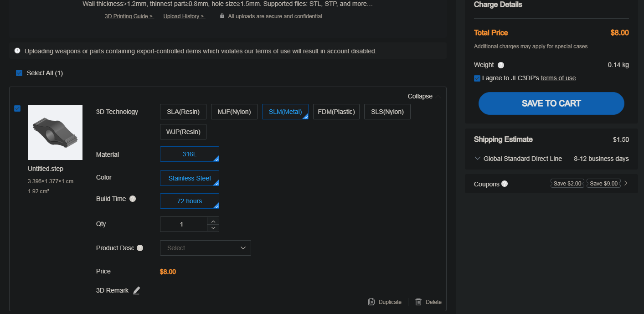Screen dimensions: 644x314
Task: Uncheck the Untitled.step part checkbox
Action: pos(17,108)
